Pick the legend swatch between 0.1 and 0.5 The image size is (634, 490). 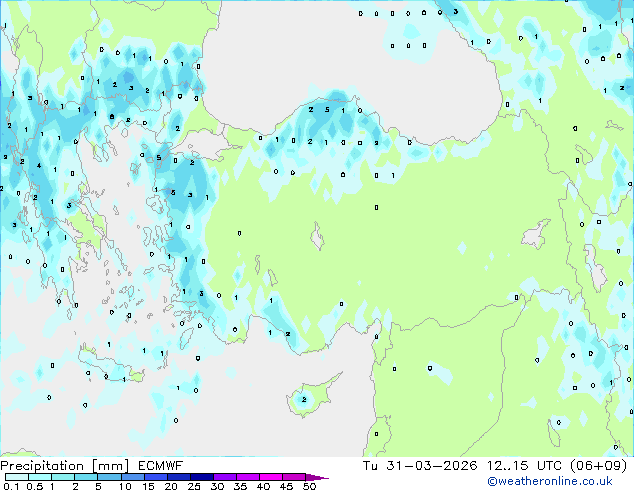pos(17,477)
